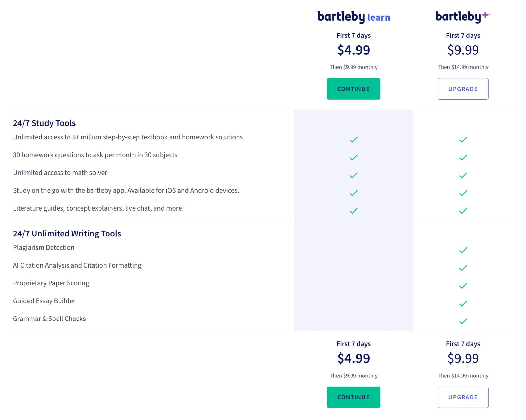526x420 pixels.
Task: Click bartleby learn checkmark for math solver
Action: click(353, 175)
